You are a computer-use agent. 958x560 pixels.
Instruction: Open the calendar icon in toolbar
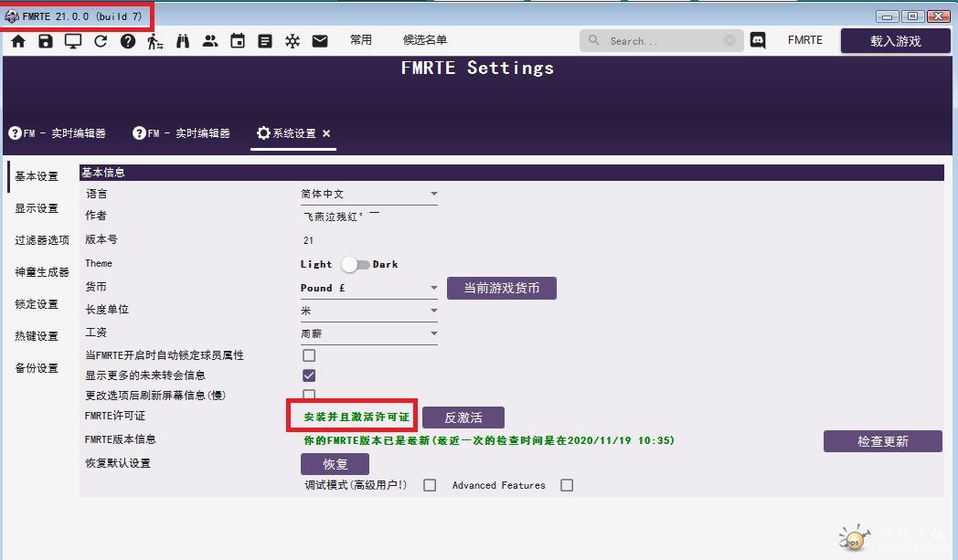pos(238,41)
